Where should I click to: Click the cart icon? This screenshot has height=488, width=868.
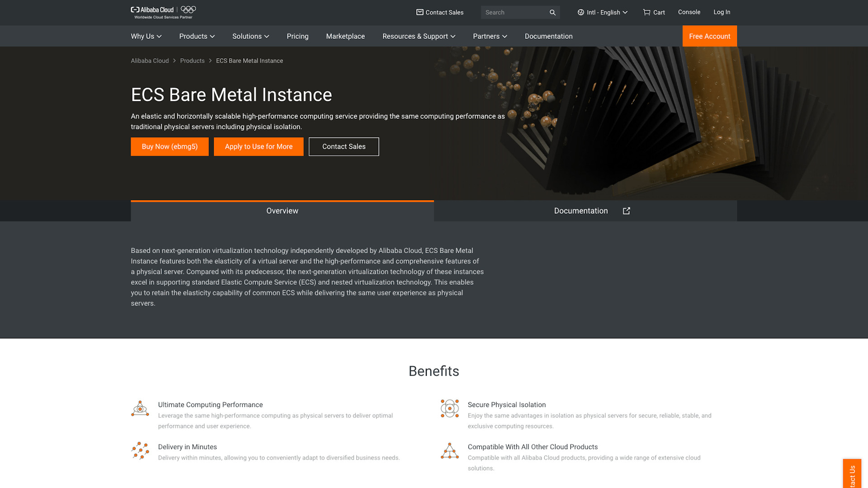tap(646, 12)
